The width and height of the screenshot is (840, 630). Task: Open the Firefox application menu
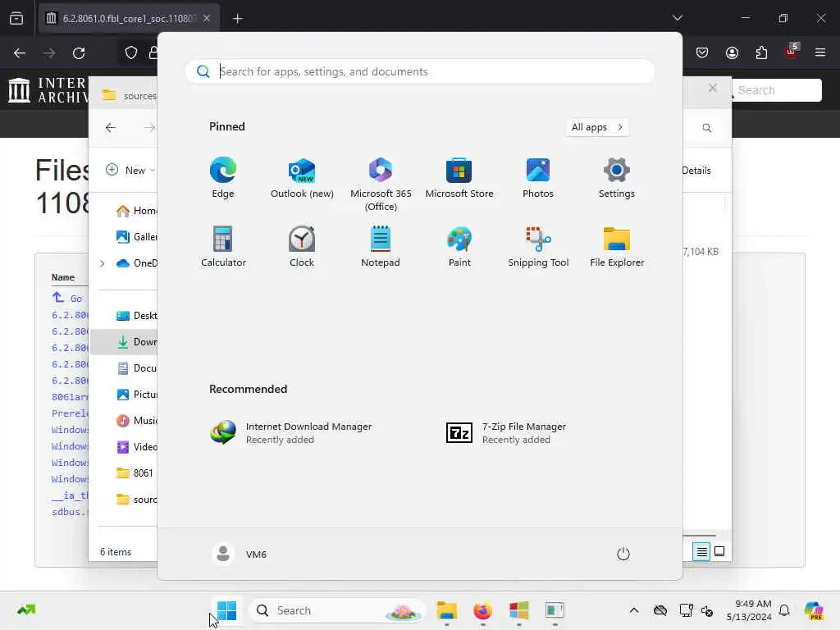pos(819,52)
